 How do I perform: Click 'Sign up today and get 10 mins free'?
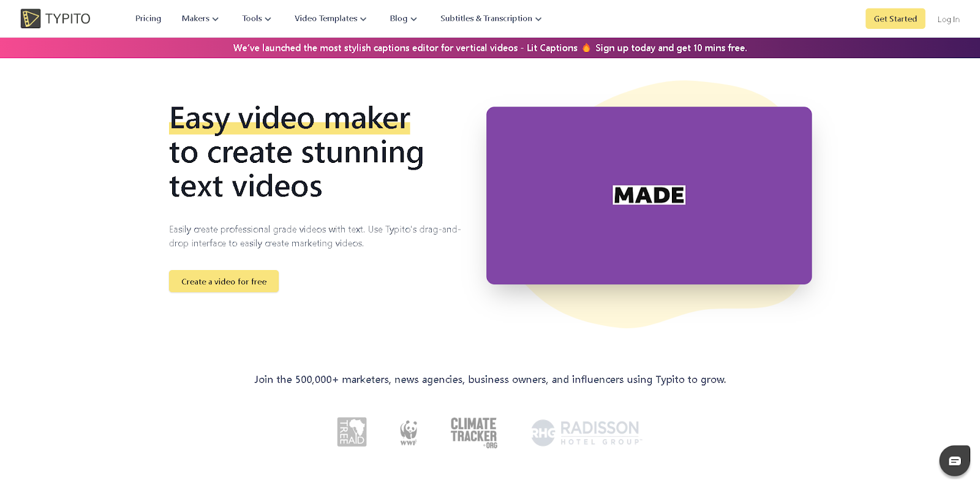[x=671, y=48]
